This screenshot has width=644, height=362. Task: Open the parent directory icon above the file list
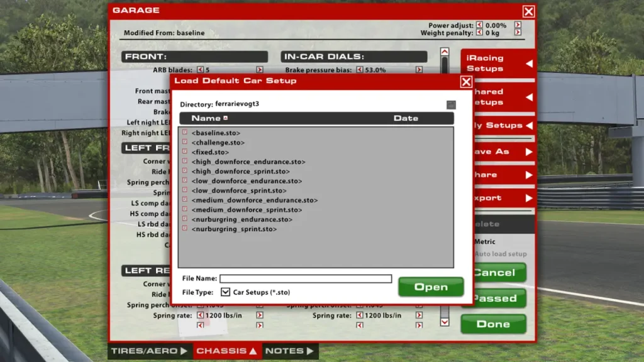click(450, 104)
